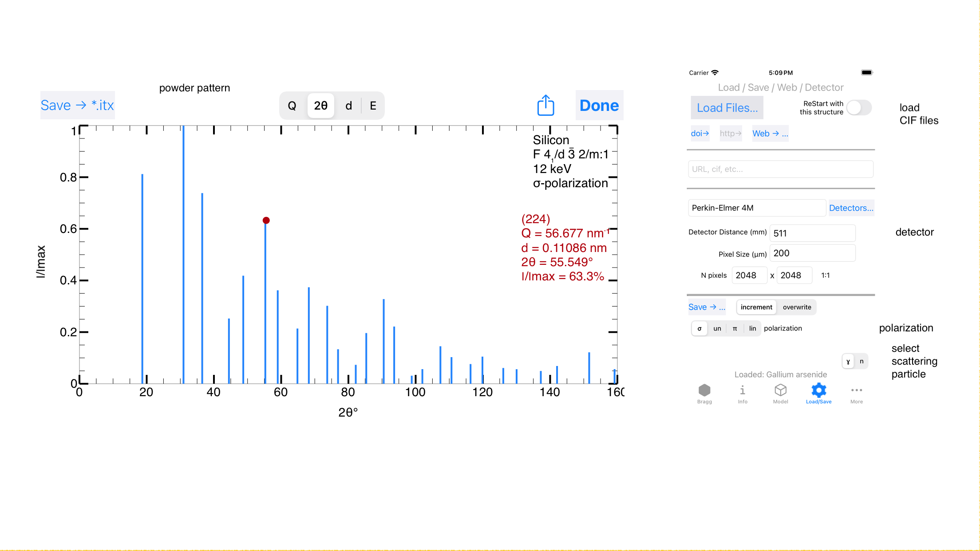Open the Detectors... list

tap(851, 208)
